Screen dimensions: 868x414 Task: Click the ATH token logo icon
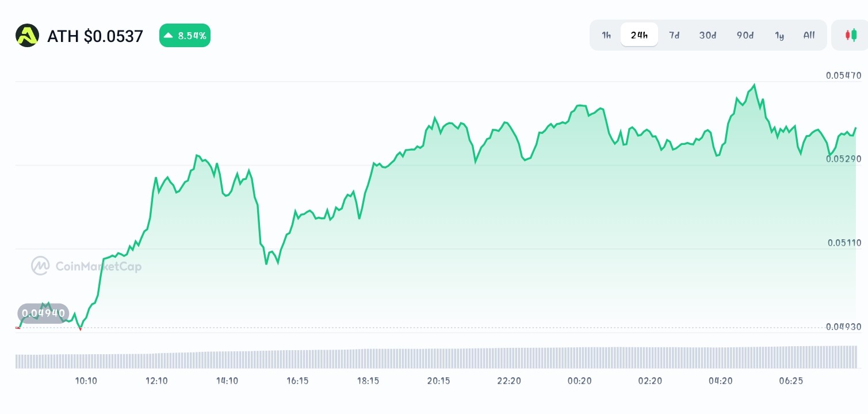click(27, 36)
